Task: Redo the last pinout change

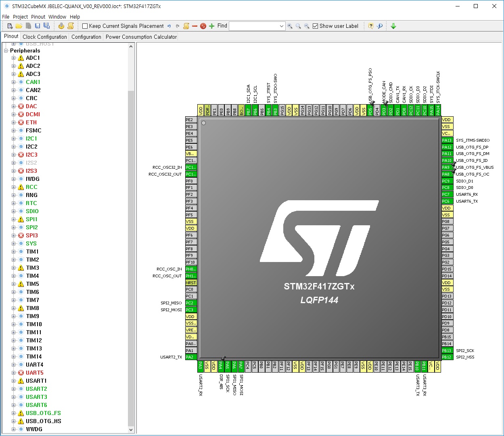Action: pos(177,26)
